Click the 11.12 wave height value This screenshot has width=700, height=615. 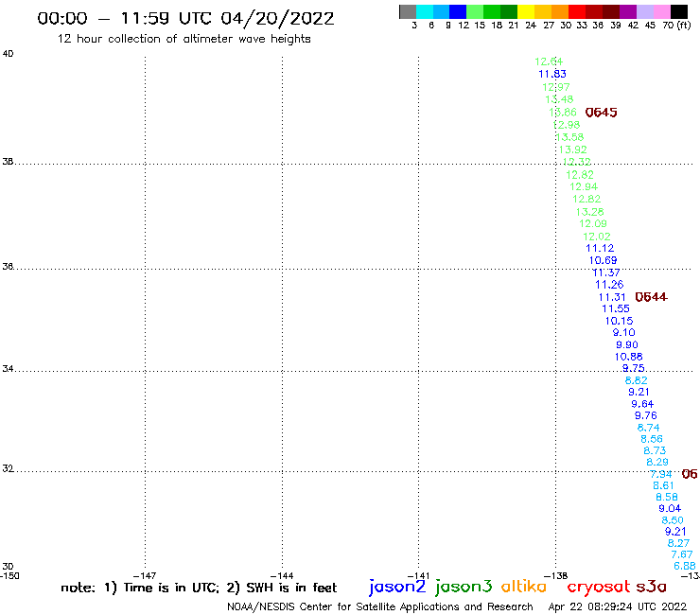tap(600, 248)
